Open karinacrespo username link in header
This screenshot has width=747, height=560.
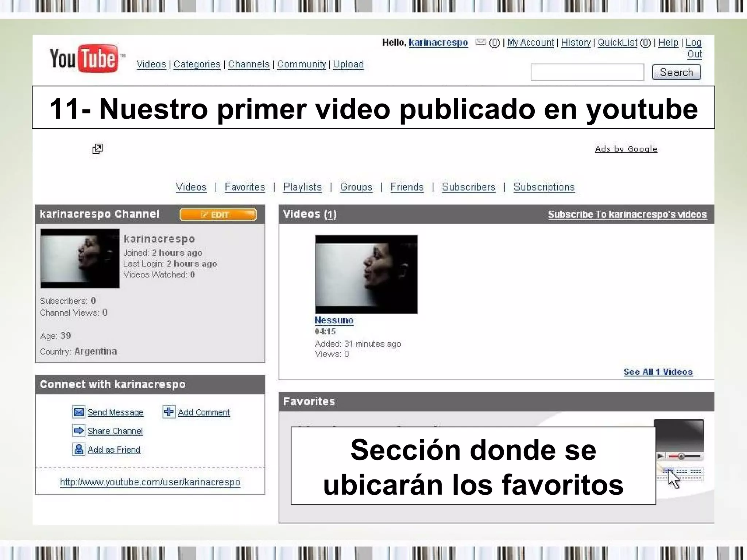click(438, 43)
